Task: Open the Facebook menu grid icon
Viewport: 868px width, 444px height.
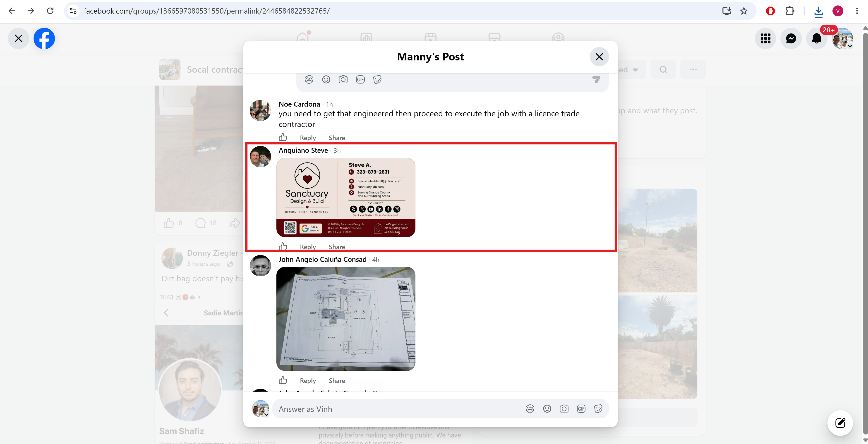Action: click(765, 39)
